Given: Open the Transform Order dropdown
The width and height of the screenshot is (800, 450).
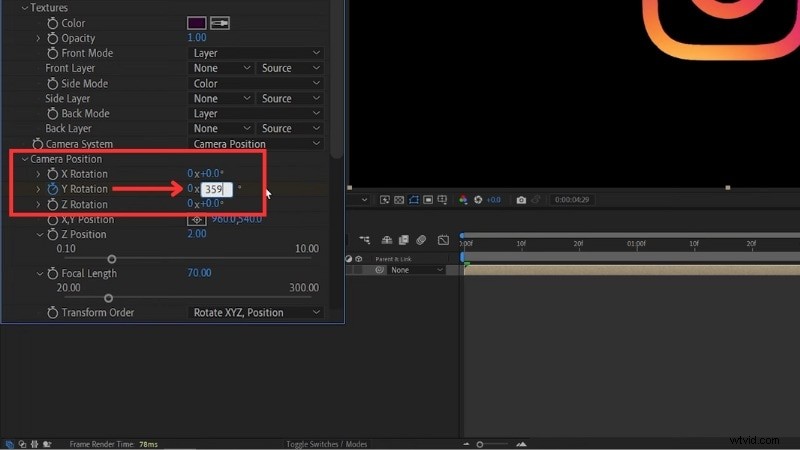Looking at the screenshot, I should click(x=256, y=312).
